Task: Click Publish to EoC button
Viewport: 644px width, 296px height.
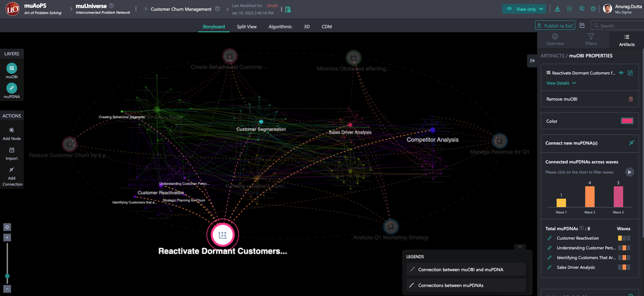Action: (555, 26)
